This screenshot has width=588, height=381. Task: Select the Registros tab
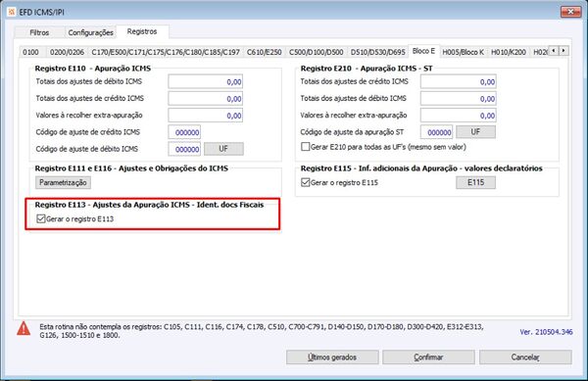pyautogui.click(x=142, y=31)
